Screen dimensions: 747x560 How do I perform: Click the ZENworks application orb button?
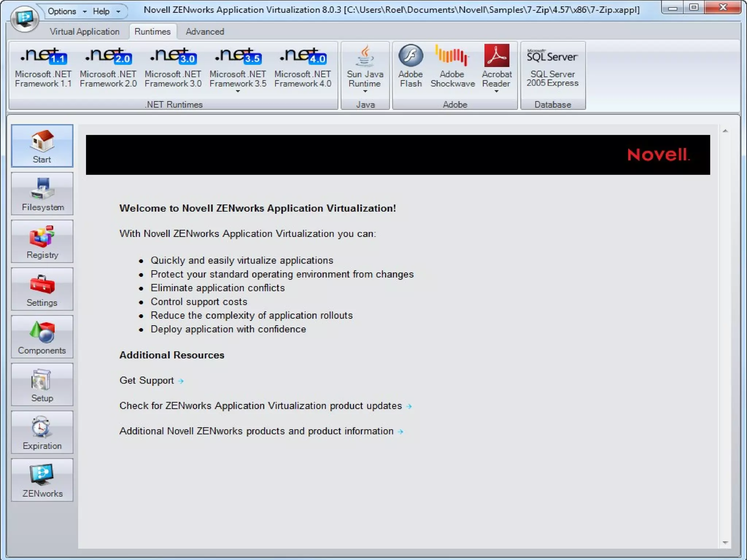(24, 18)
